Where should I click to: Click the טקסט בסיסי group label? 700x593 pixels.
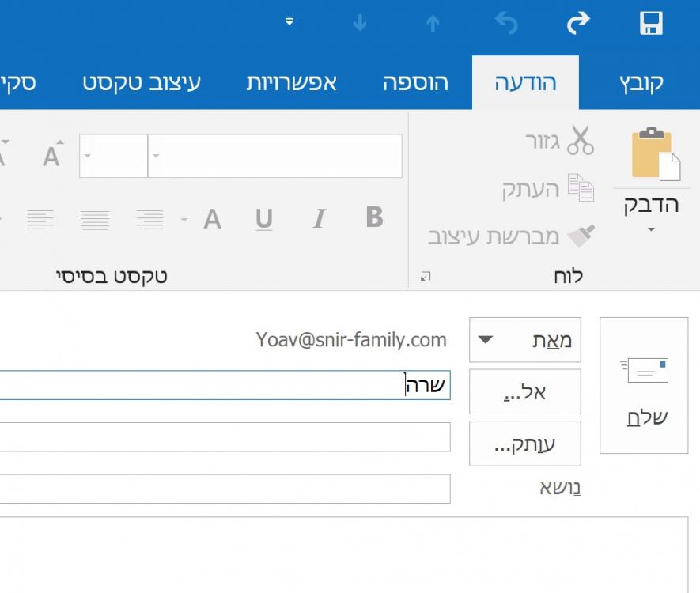coord(112,276)
